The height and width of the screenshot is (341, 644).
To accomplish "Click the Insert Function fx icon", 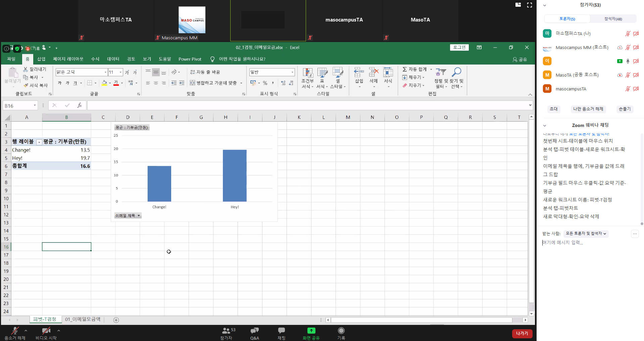I will 80,105.
